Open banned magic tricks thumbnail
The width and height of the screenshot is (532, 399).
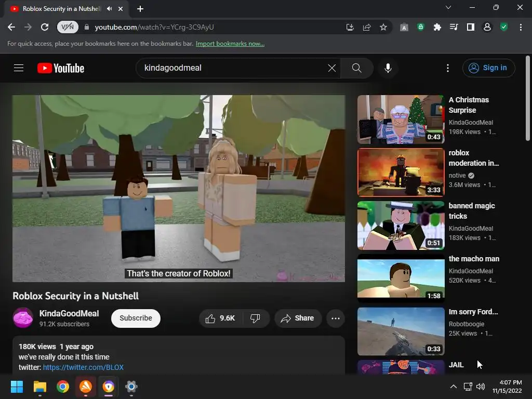click(401, 225)
